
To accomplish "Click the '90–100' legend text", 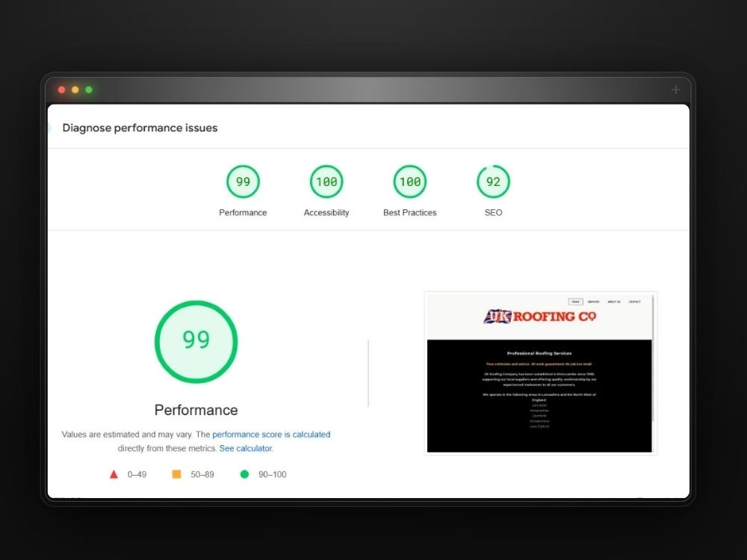I will pos(273,474).
